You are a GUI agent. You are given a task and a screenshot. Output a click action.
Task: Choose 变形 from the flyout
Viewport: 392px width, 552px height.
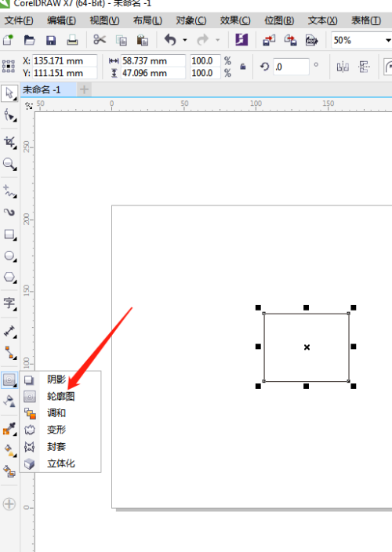point(60,430)
